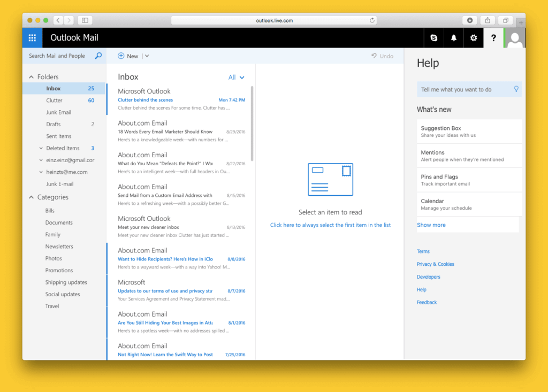Open 18 Words Every Email Marketer email

pyautogui.click(x=181, y=131)
